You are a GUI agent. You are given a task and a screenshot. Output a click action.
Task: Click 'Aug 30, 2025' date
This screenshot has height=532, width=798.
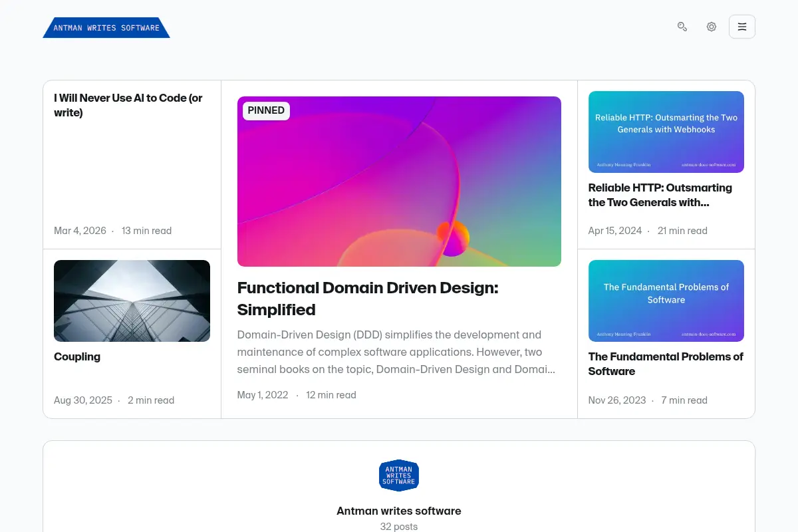(x=83, y=400)
